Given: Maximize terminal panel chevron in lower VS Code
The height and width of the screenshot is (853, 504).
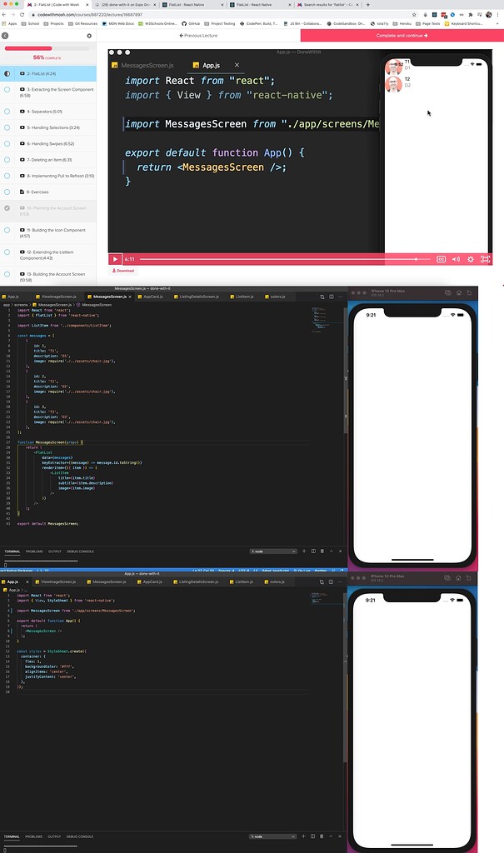Looking at the screenshot, I should point(331,836).
